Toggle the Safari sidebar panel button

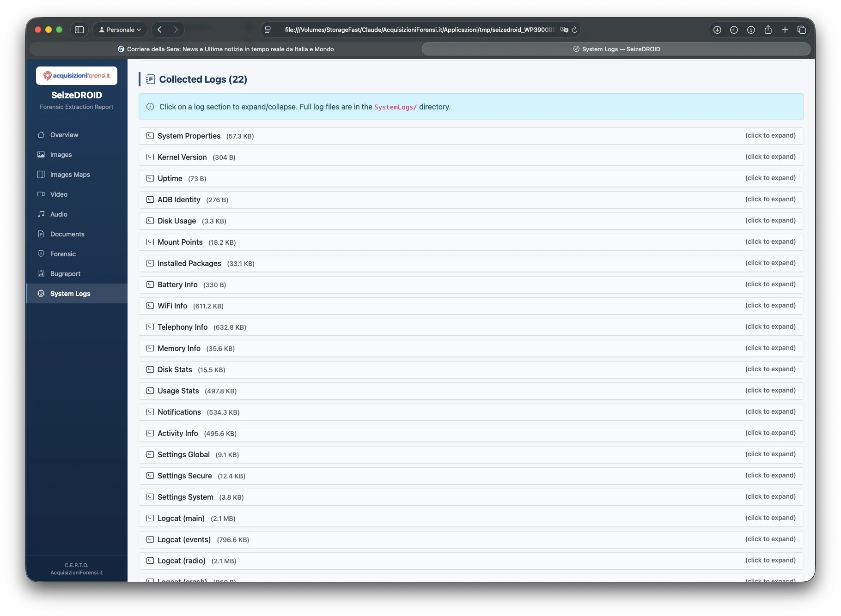point(79,30)
